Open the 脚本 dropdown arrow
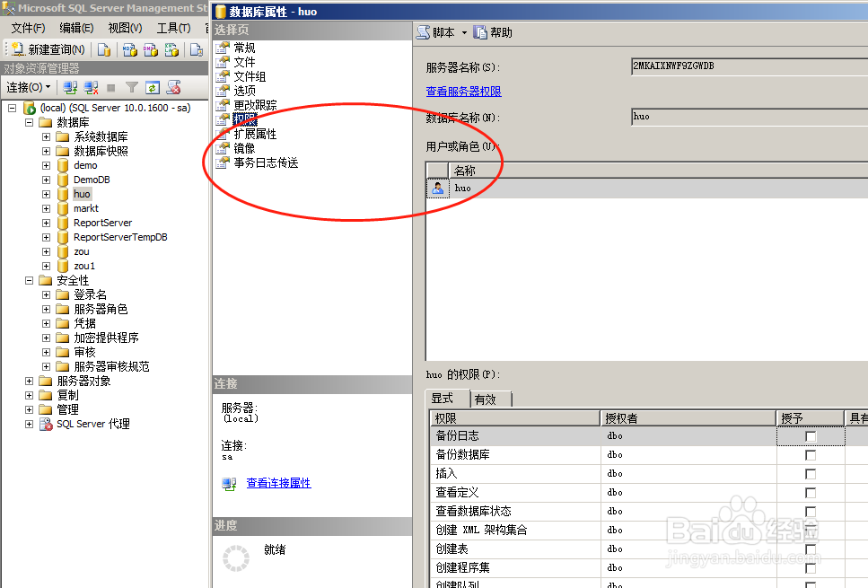This screenshot has width=868, height=588. tap(464, 32)
